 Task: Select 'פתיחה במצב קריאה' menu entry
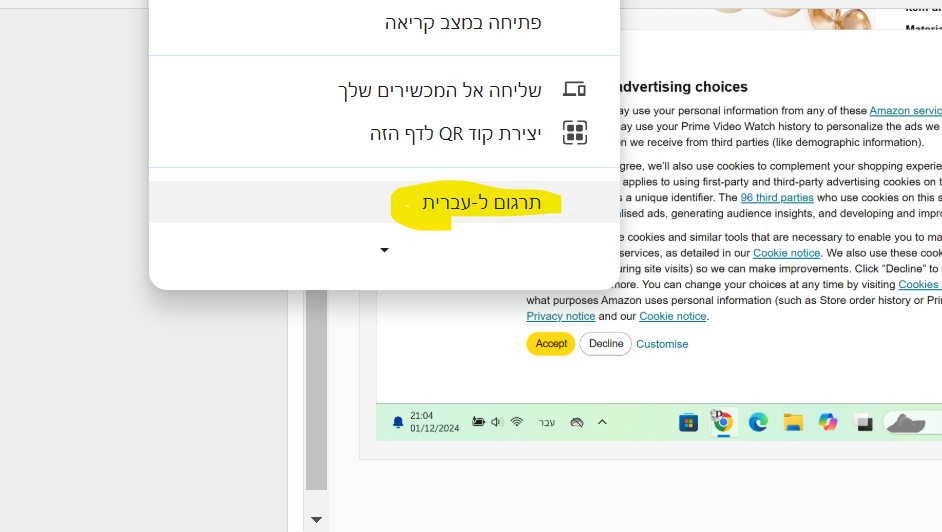pos(384,22)
